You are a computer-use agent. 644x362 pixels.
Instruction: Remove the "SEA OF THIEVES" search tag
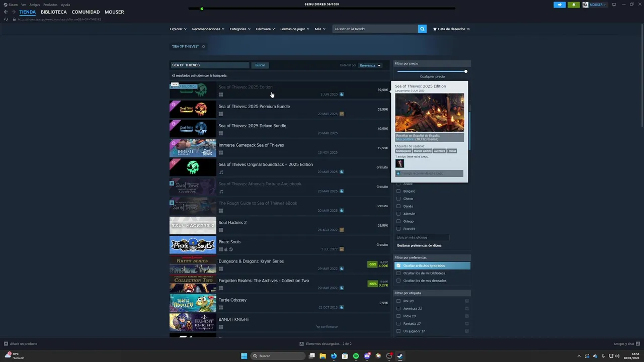click(203, 46)
